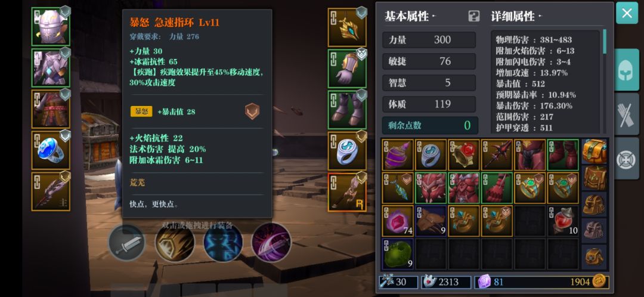Image resolution: width=644 pixels, height=297 pixels.
Task: Select the equipped R-slot weapon
Action: tap(347, 192)
